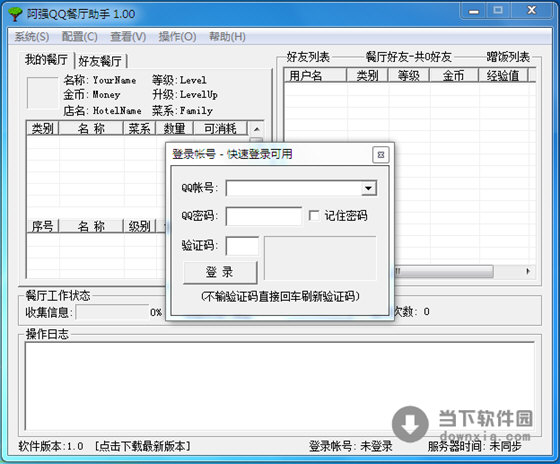The height and width of the screenshot is (464, 560).
Task: Open the 系统(S) menu
Action: [x=32, y=36]
